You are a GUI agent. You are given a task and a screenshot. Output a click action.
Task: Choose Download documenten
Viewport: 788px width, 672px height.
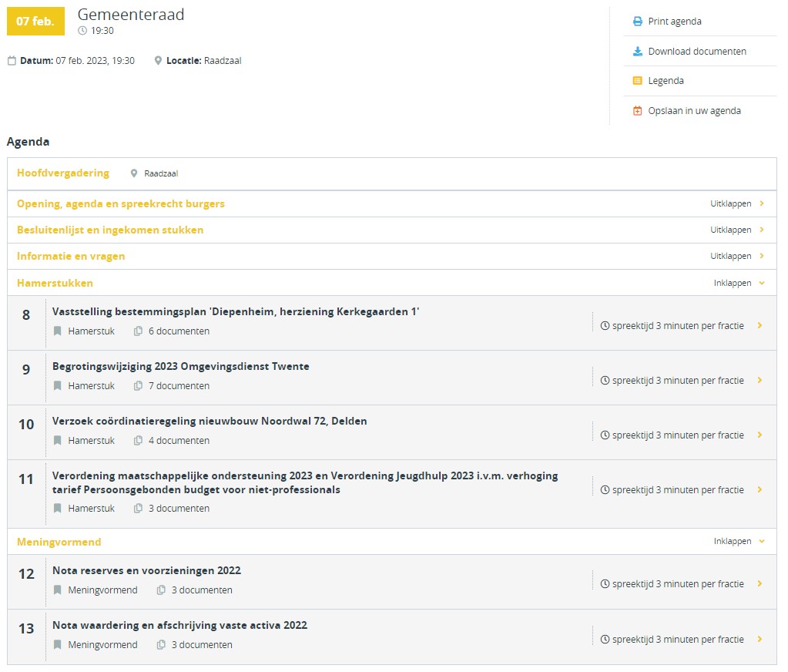tap(697, 52)
